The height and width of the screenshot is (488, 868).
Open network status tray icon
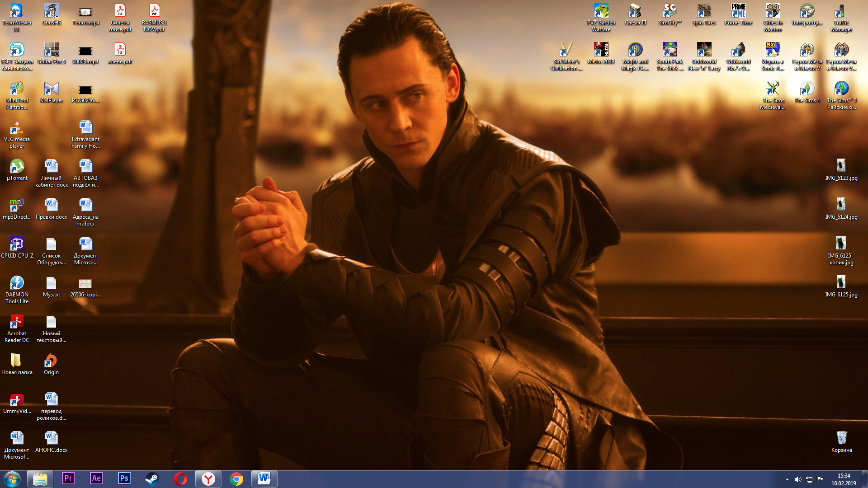click(809, 479)
